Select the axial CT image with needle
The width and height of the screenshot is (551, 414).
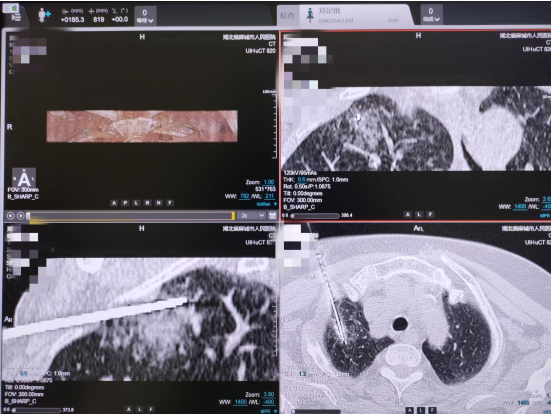coord(415,318)
